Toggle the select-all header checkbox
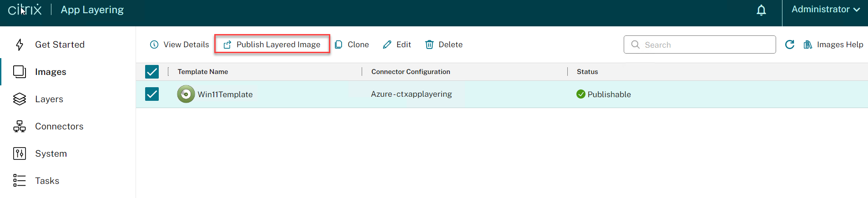Image resolution: width=868 pixels, height=198 pixels. coord(152,72)
